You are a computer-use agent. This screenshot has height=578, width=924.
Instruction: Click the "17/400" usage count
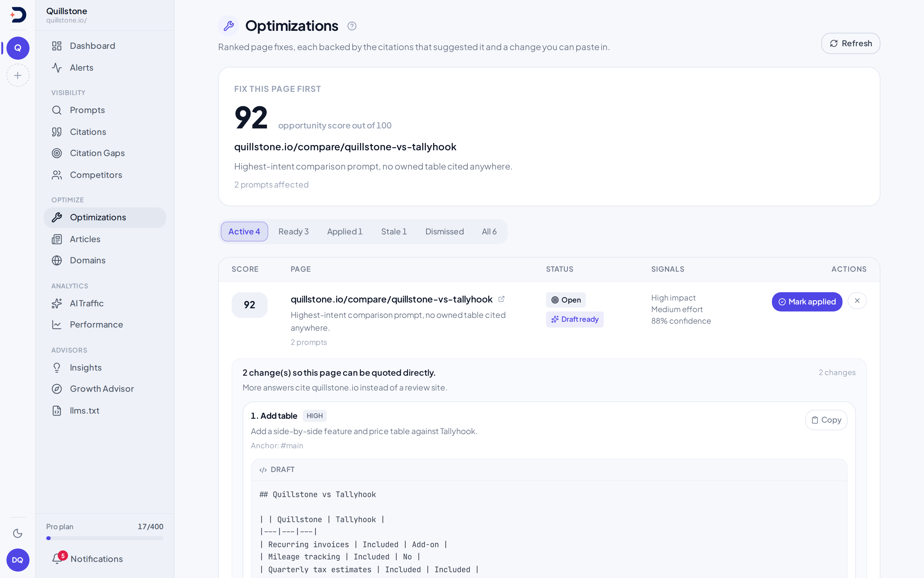(150, 527)
